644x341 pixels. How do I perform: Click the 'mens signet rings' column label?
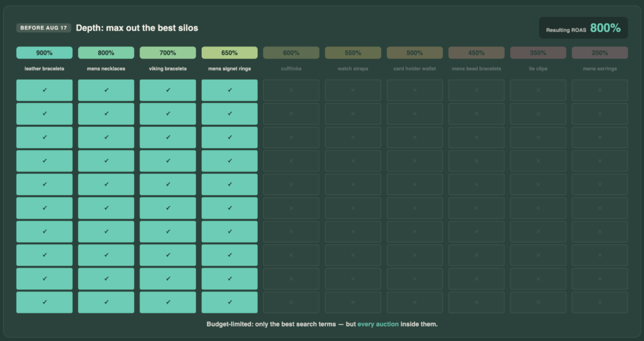(230, 68)
